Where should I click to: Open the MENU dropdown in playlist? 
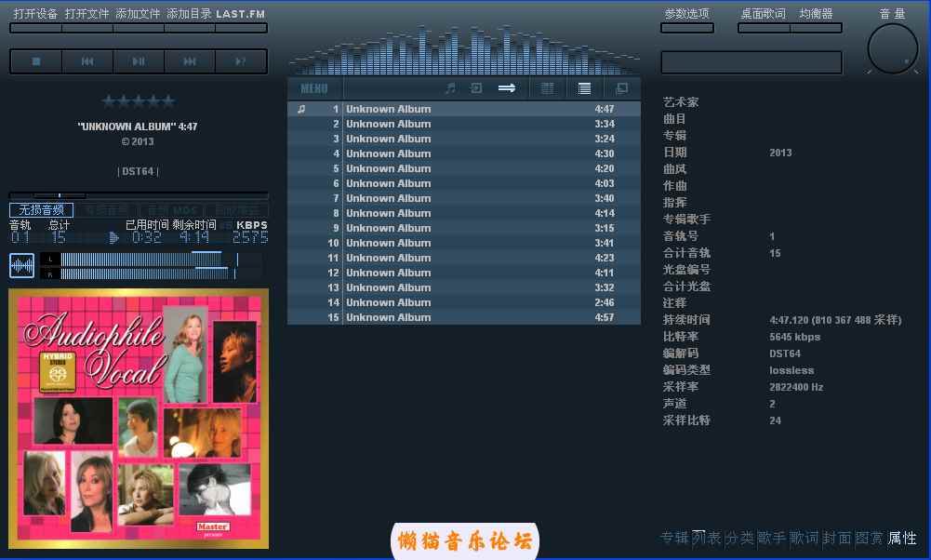314,88
